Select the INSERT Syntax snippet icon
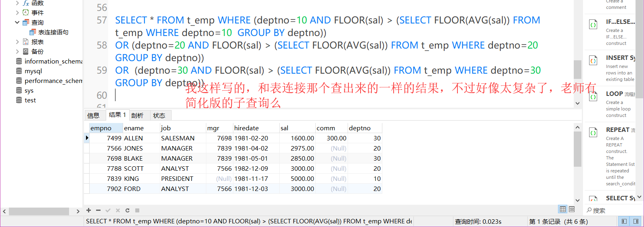The height and width of the screenshot is (227, 644). click(593, 61)
